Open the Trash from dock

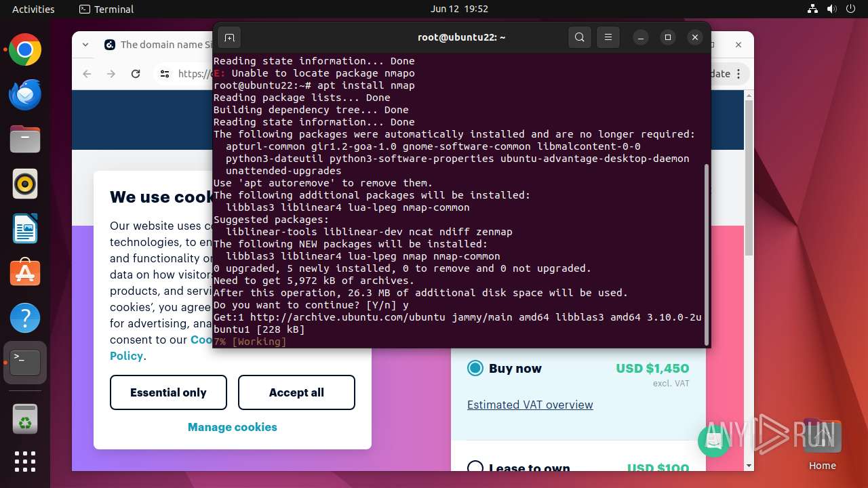pos(25,420)
